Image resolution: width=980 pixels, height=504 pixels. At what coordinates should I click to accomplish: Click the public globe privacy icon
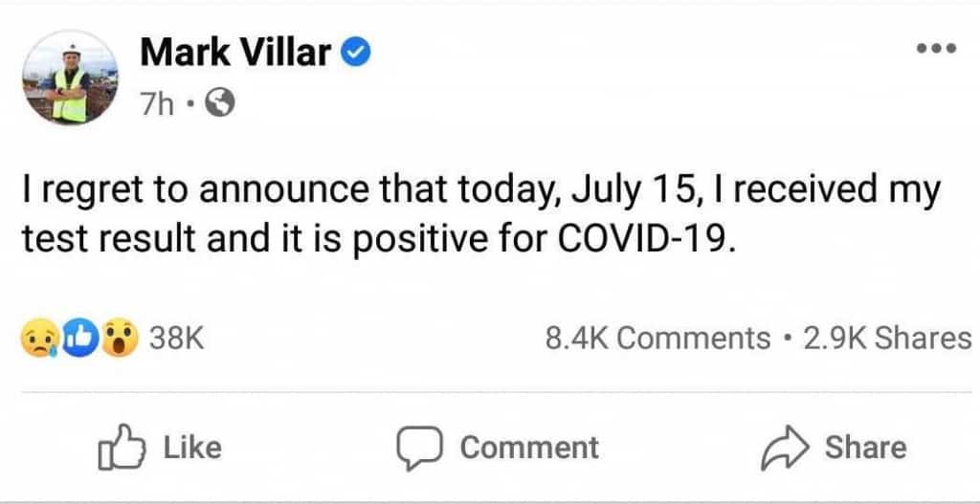click(220, 103)
